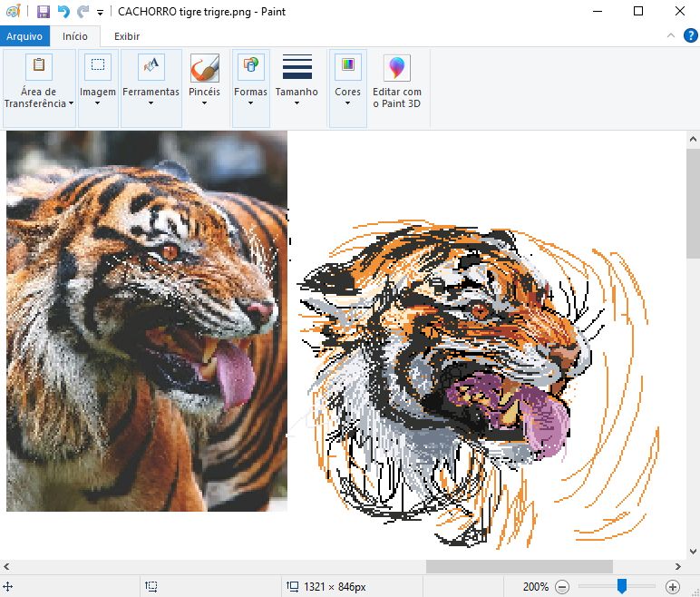Switch to the Exibir tab
Screen dimensions: 700x597
(127, 36)
